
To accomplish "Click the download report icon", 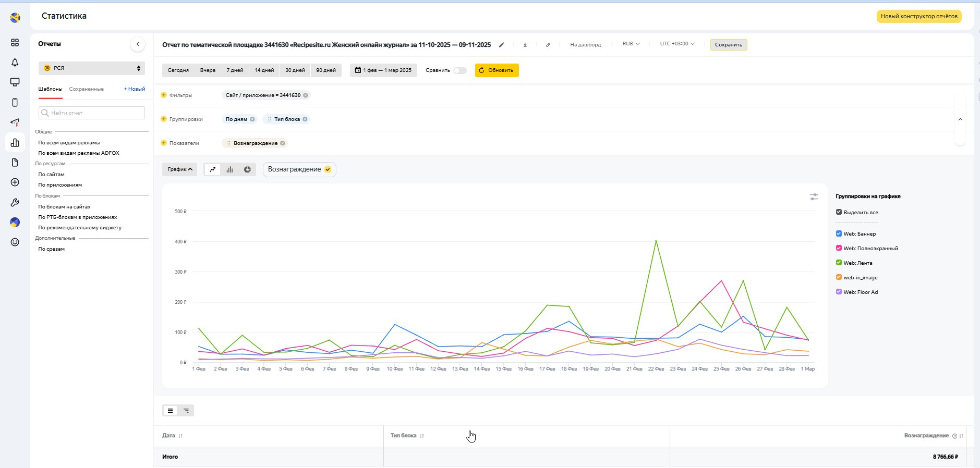I will coord(525,45).
